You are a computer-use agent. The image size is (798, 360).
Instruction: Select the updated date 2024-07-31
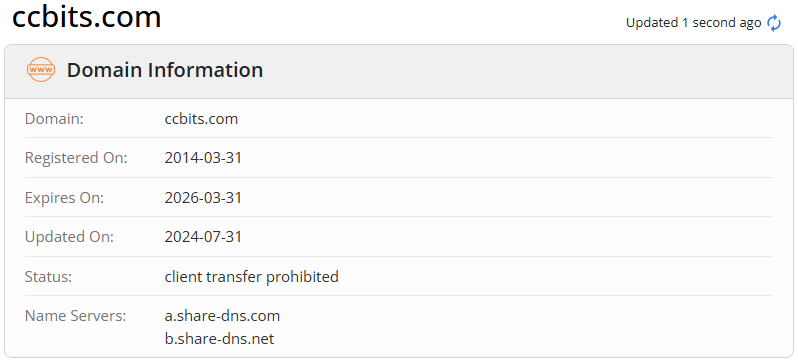click(x=203, y=237)
